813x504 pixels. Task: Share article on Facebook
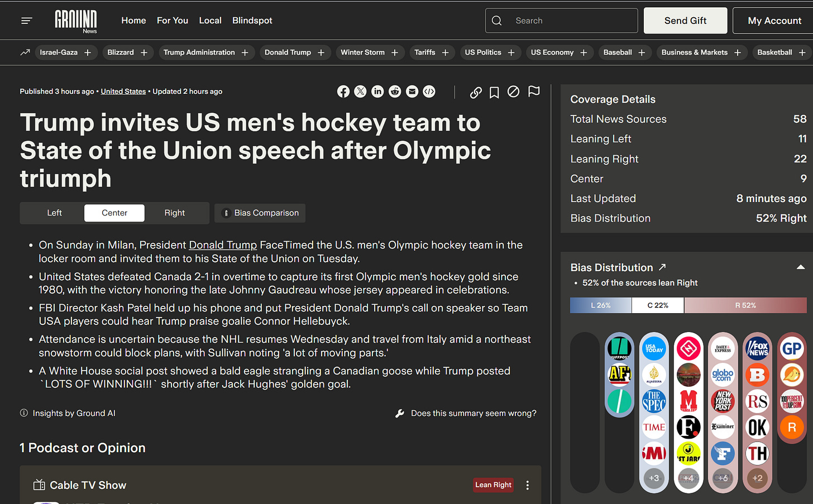click(343, 92)
